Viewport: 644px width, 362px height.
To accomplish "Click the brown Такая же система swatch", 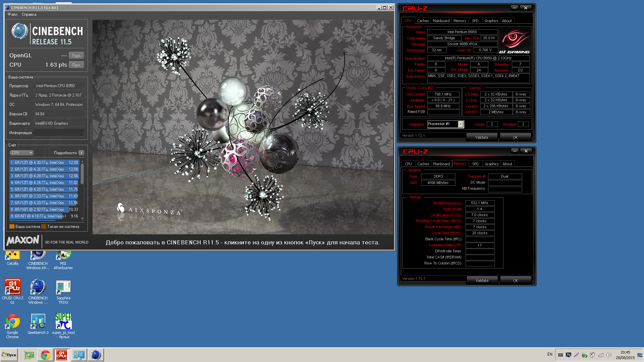I will [x=44, y=227].
